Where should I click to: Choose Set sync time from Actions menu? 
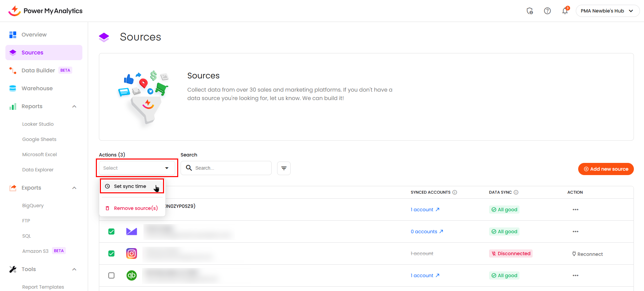click(x=130, y=186)
